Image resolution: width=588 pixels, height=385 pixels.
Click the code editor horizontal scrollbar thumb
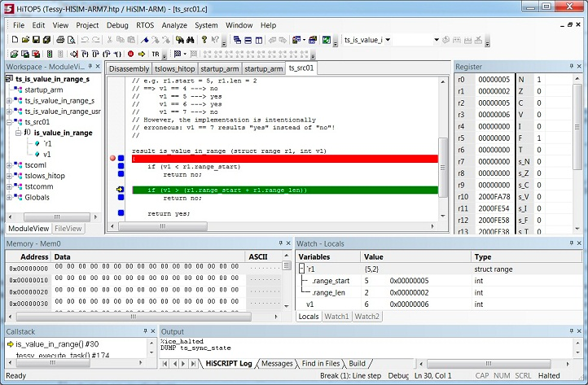click(x=162, y=226)
